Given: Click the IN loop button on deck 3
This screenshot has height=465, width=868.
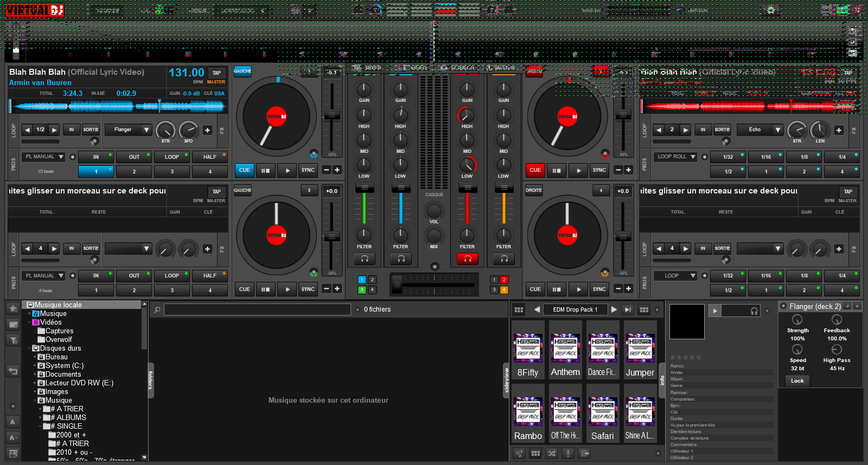Looking at the screenshot, I should 71,249.
